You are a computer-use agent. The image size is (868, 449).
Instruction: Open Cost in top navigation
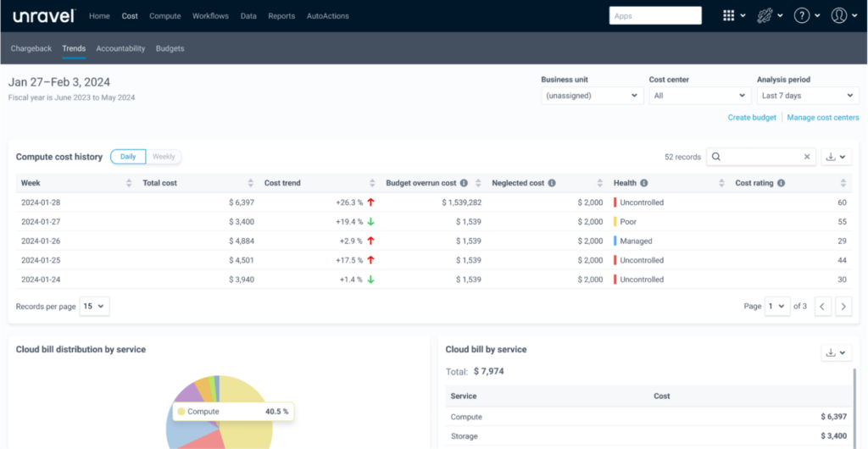click(x=130, y=16)
